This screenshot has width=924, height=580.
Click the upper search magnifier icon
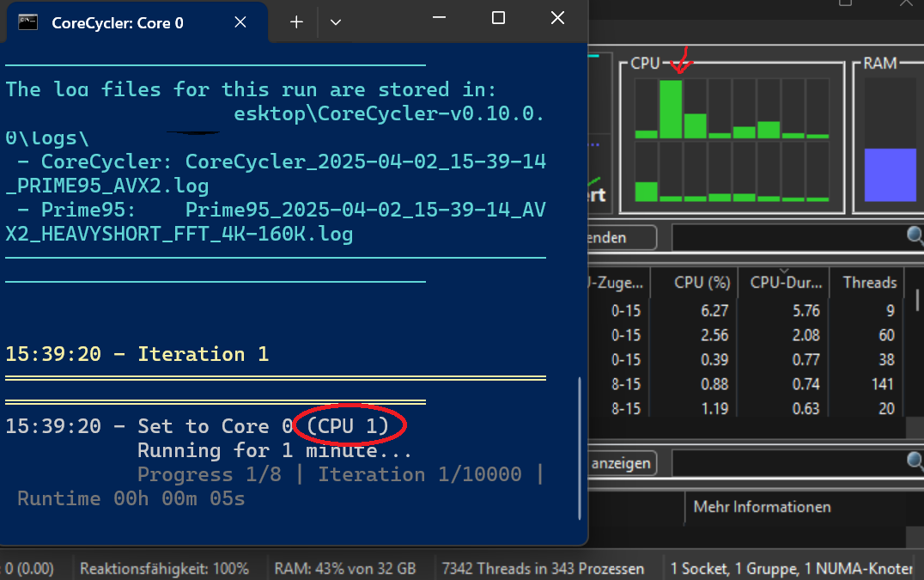click(x=915, y=236)
